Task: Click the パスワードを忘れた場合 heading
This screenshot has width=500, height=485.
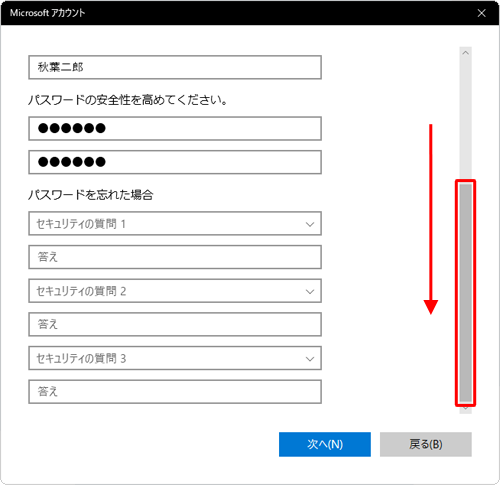Action: click(x=91, y=194)
